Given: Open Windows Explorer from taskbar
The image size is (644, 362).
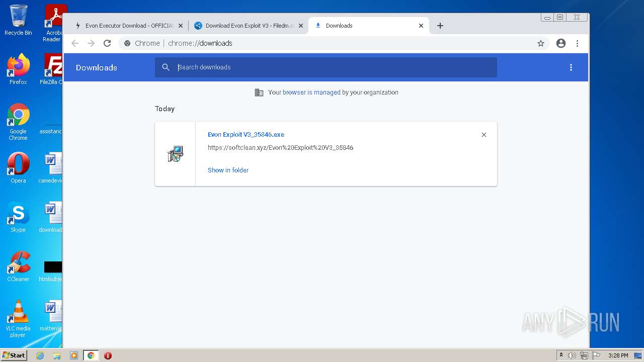Looking at the screenshot, I should click(x=57, y=355).
